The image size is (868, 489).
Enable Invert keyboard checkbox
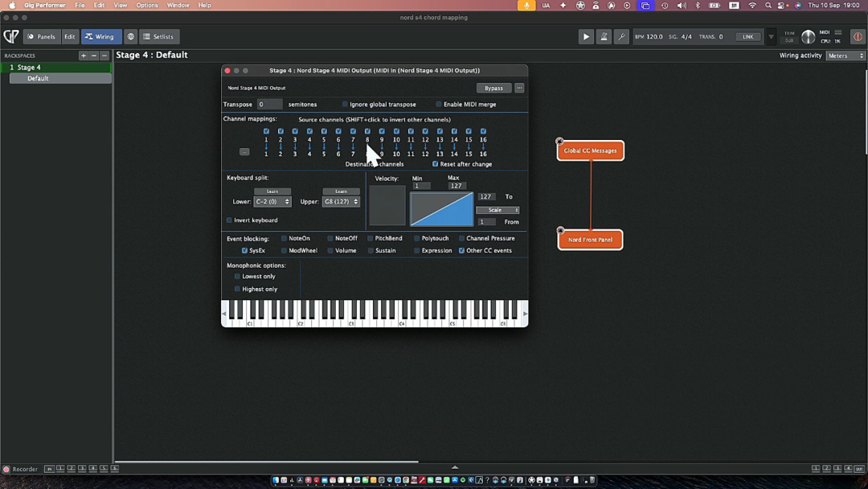point(229,220)
